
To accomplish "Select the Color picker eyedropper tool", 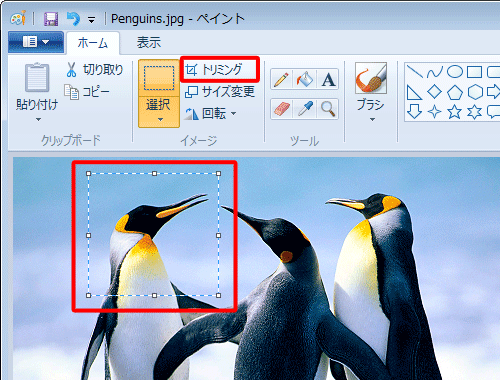I will click(x=305, y=109).
